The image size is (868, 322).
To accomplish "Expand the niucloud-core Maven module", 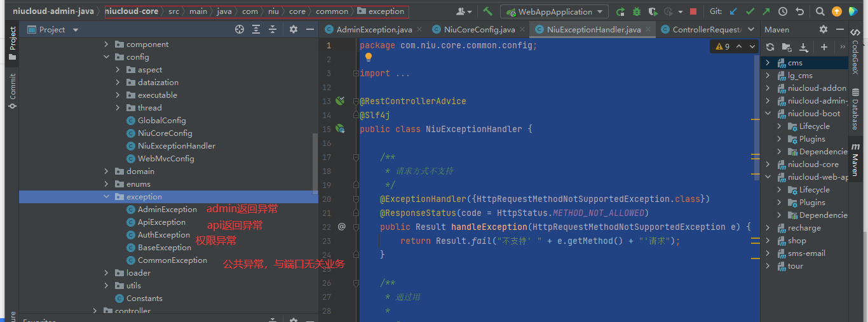I will pyautogui.click(x=768, y=164).
